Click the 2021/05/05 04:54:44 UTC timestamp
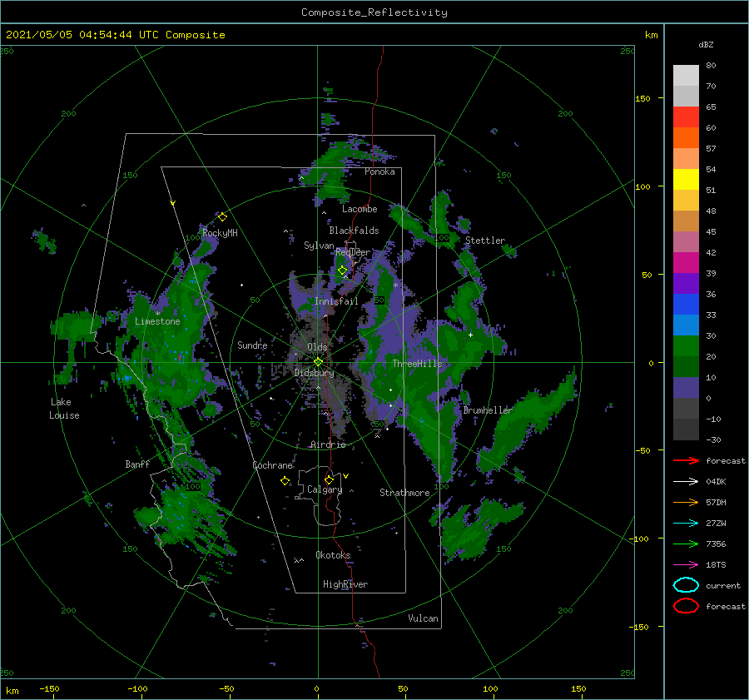The width and height of the screenshot is (749, 700). click(115, 34)
